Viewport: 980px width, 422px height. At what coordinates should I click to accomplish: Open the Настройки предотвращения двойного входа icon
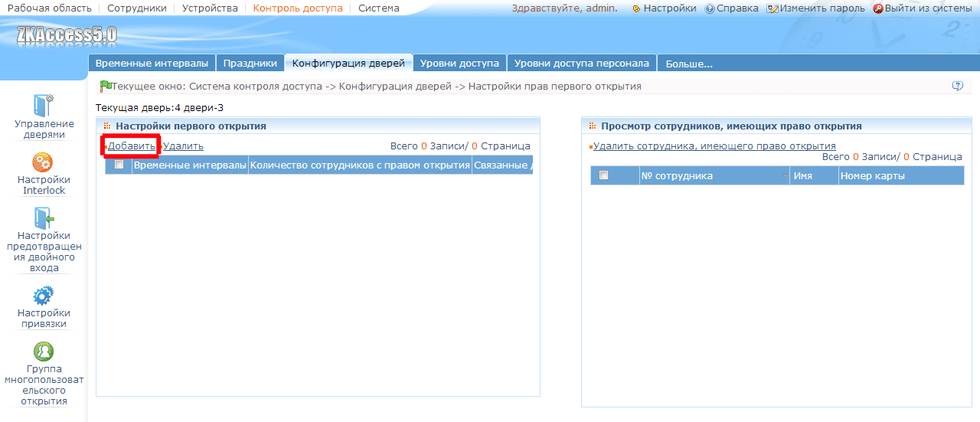tap(43, 218)
